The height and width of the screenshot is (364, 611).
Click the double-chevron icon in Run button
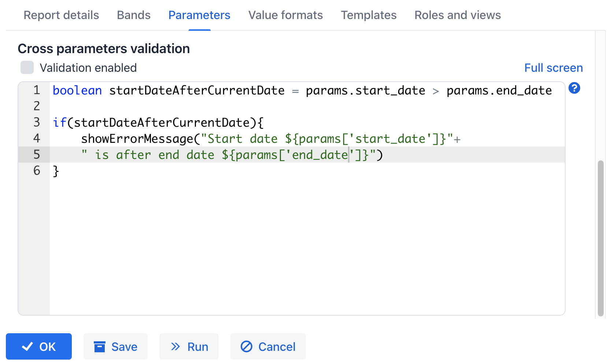point(176,346)
